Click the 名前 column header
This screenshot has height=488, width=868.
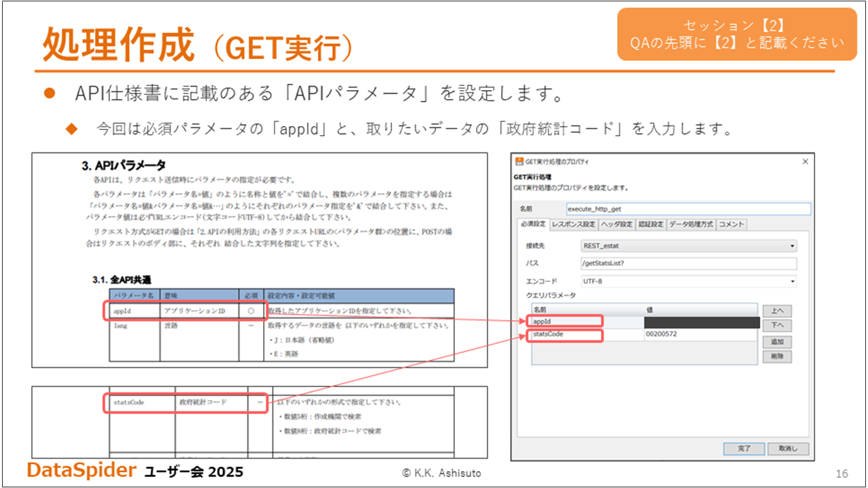(588, 310)
